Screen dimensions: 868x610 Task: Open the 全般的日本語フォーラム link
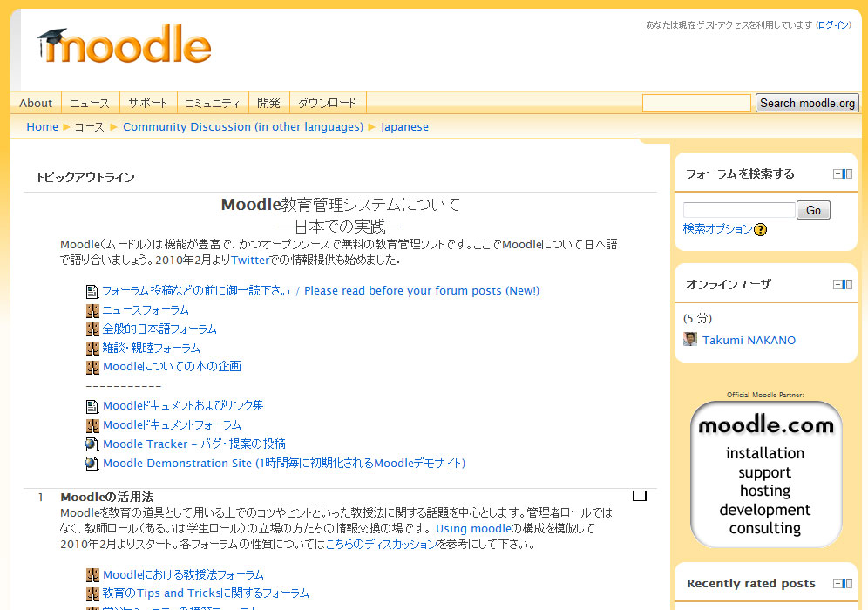pos(159,329)
